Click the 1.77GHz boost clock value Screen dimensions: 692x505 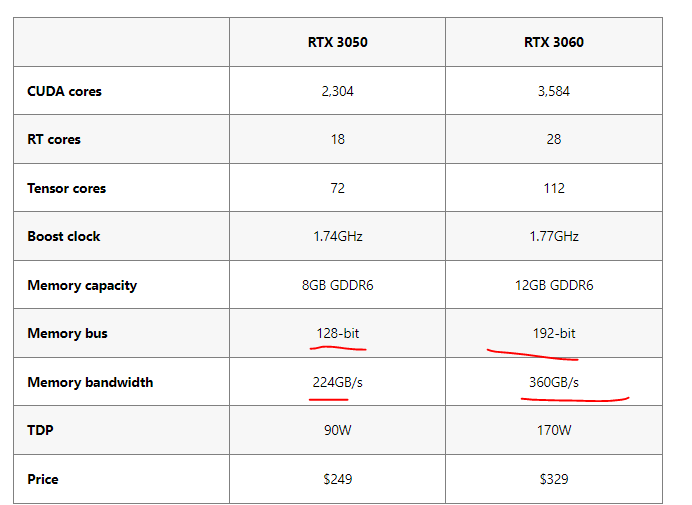point(554,237)
